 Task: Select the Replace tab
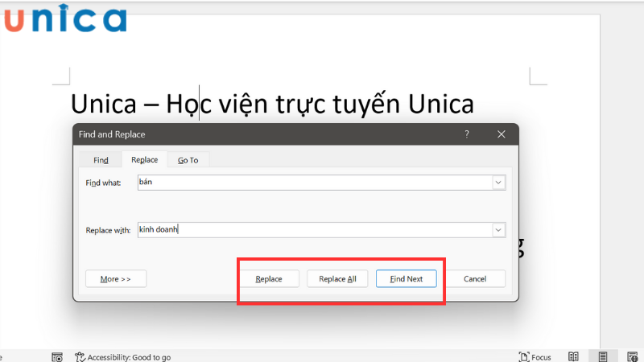click(x=144, y=159)
